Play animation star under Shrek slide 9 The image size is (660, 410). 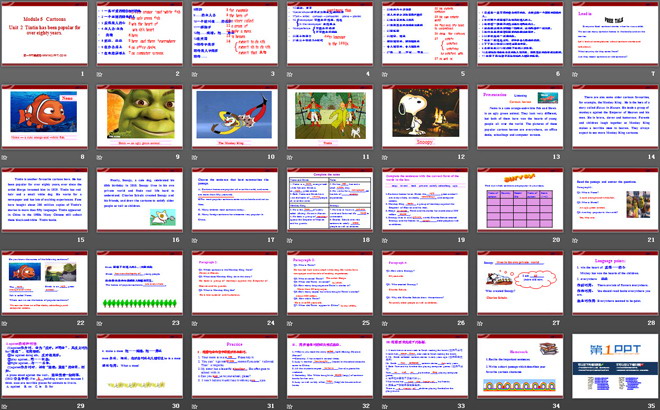tap(99, 157)
